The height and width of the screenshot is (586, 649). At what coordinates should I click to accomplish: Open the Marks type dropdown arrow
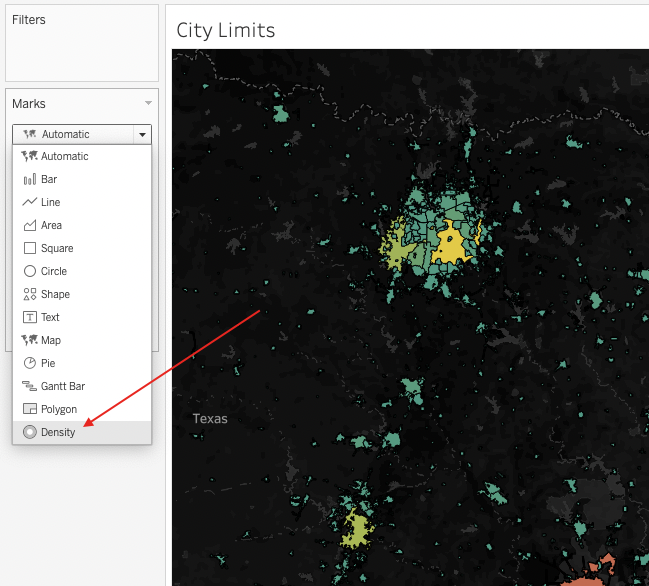tap(142, 134)
